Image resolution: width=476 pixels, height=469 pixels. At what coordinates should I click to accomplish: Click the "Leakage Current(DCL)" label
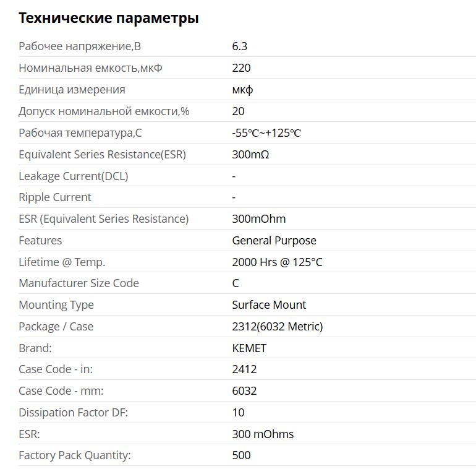[x=74, y=176]
